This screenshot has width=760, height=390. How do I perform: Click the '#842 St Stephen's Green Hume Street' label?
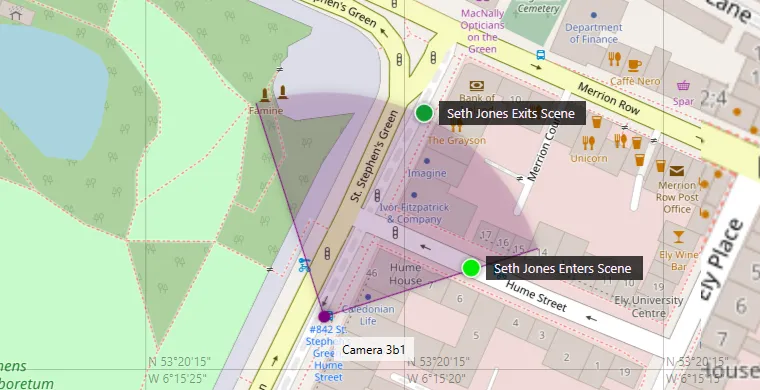pyautogui.click(x=328, y=354)
